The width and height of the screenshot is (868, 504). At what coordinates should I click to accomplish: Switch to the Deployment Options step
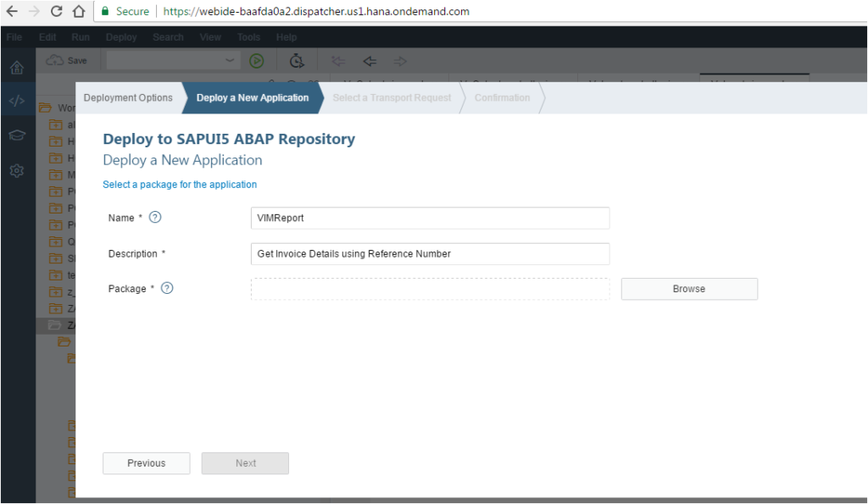(128, 97)
